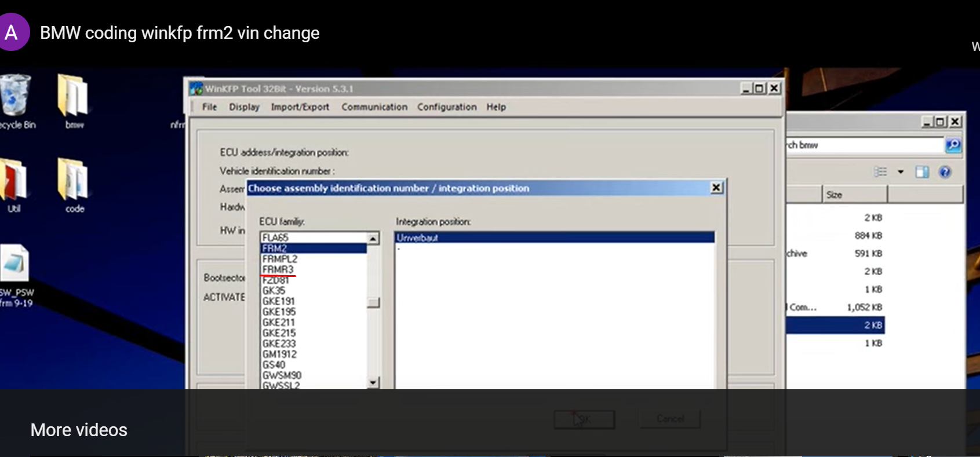
Task: Click the explorer search box
Action: pos(865,145)
